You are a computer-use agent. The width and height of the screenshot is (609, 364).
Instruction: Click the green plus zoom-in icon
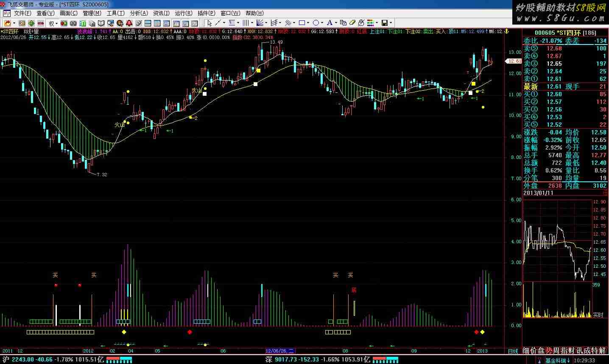pos(31,23)
